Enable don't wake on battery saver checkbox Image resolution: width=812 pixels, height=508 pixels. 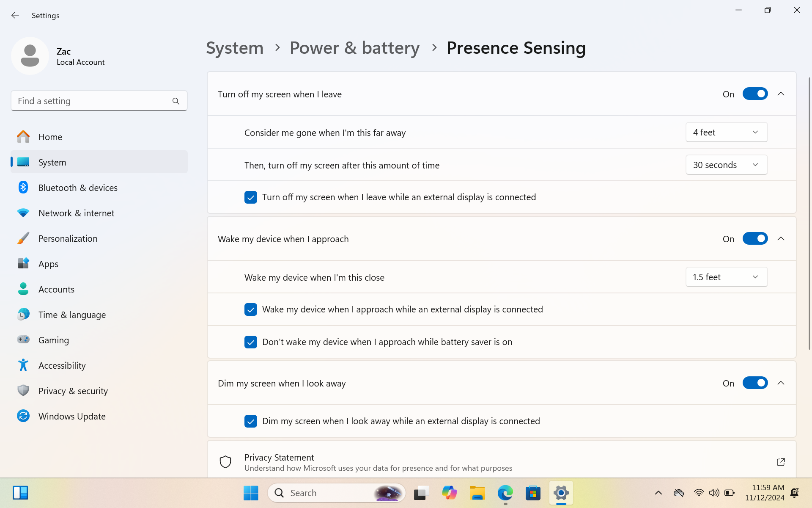point(251,342)
